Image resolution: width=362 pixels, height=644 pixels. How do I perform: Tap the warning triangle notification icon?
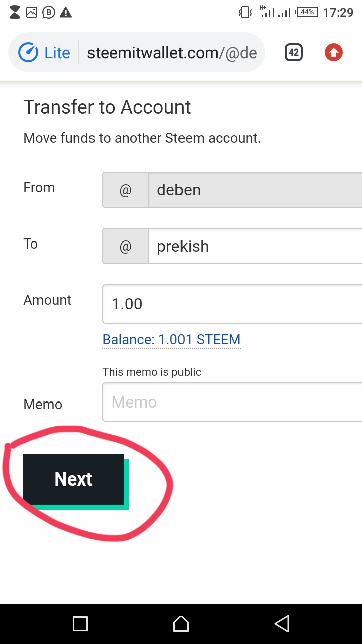[x=65, y=13]
